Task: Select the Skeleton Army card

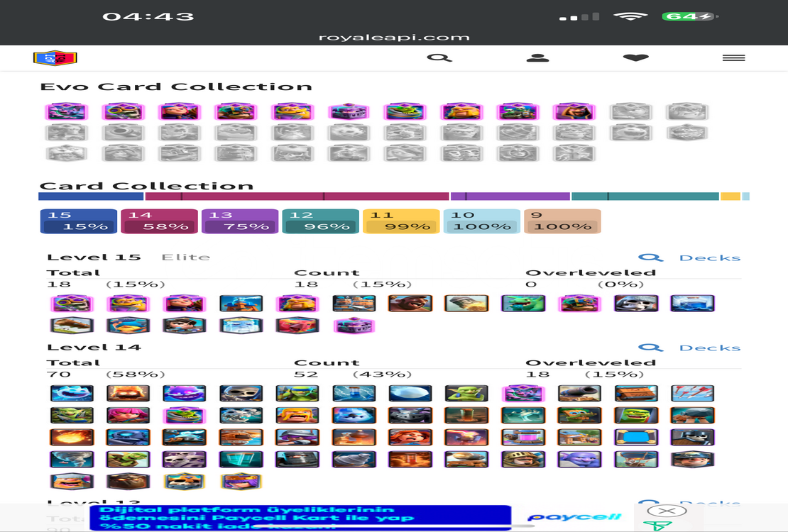Action: (184, 460)
